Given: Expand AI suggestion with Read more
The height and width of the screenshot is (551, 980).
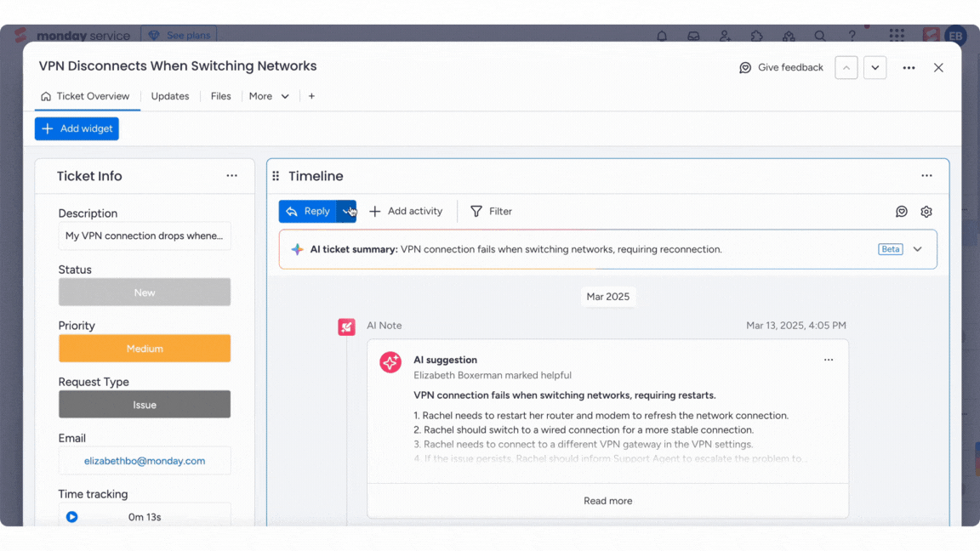Looking at the screenshot, I should [607, 501].
